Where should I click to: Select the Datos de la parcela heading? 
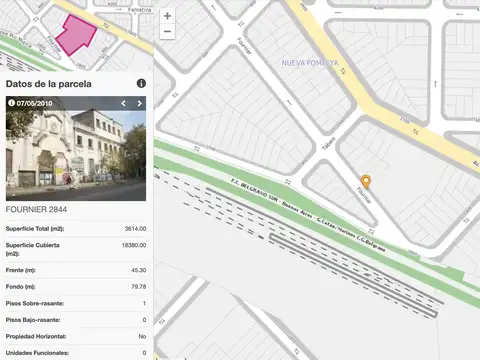tap(49, 84)
